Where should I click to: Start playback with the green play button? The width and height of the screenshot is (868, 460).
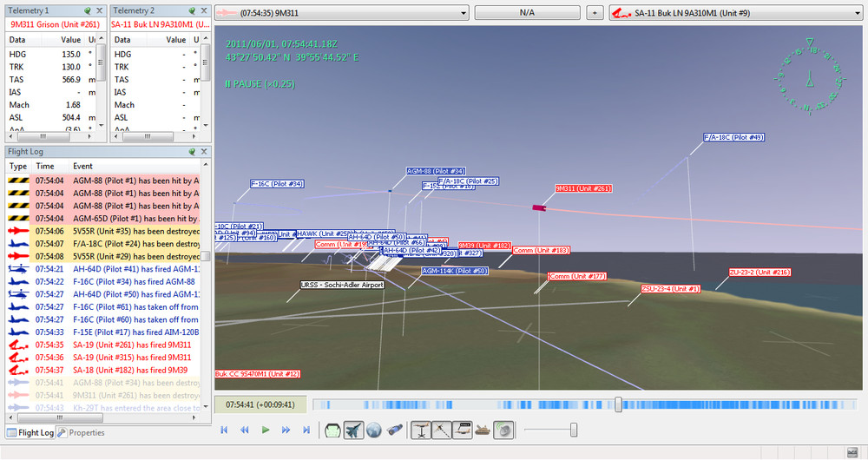(x=266, y=430)
